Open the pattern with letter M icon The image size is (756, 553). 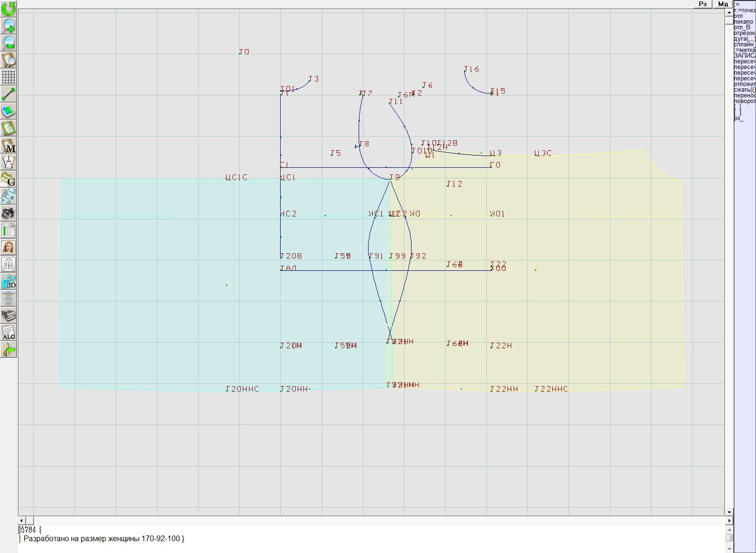[9, 146]
